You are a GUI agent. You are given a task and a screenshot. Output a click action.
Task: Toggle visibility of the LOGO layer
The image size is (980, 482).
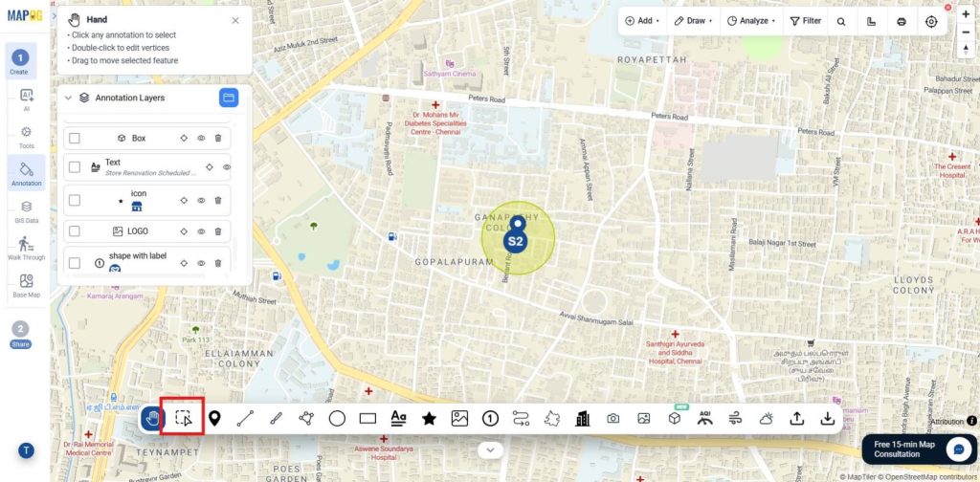pos(201,231)
